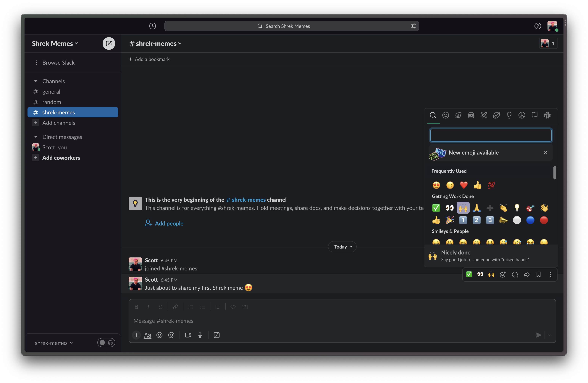588x383 pixels.
Task: Select the Flags emoji category tab
Action: pyautogui.click(x=534, y=115)
